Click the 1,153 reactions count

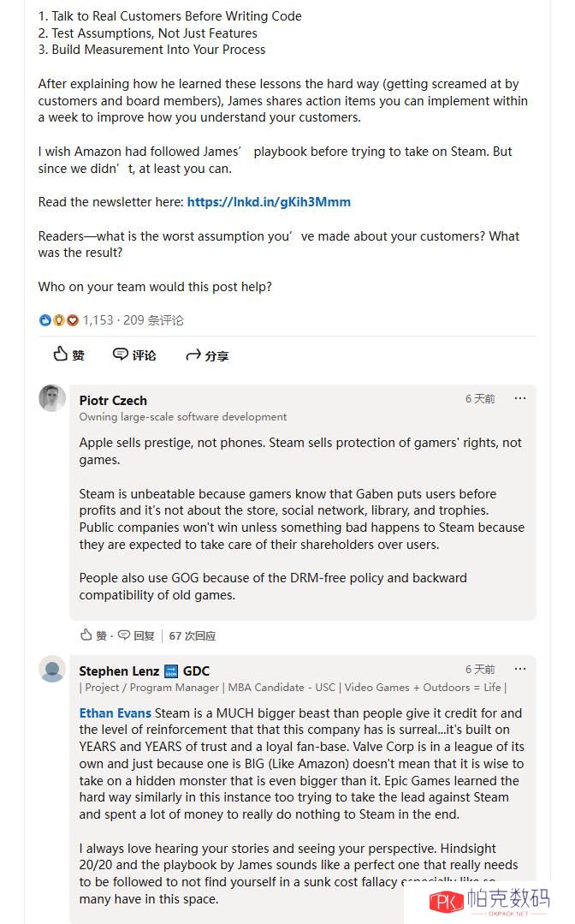98,320
